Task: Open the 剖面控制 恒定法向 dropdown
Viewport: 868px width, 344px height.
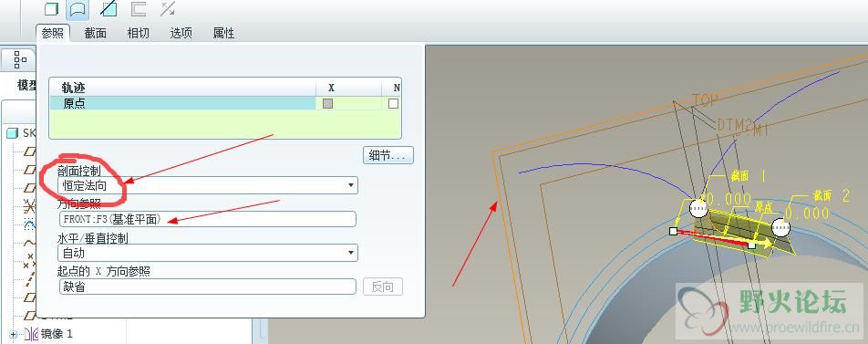Action: pos(208,185)
